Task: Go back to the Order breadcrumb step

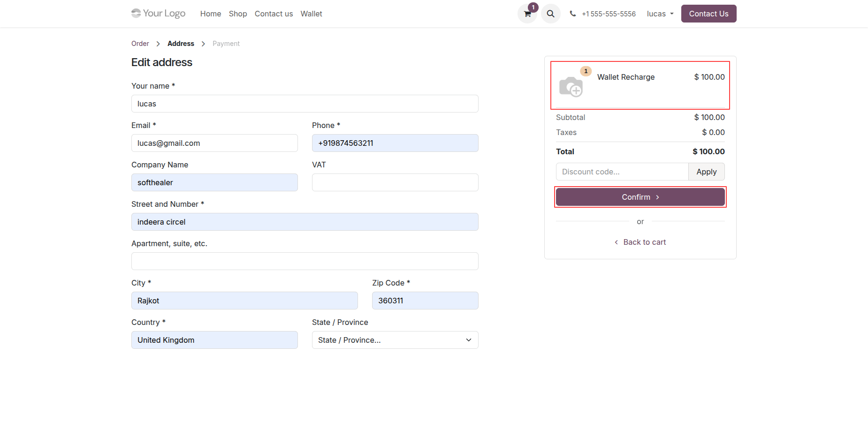Action: pos(140,44)
